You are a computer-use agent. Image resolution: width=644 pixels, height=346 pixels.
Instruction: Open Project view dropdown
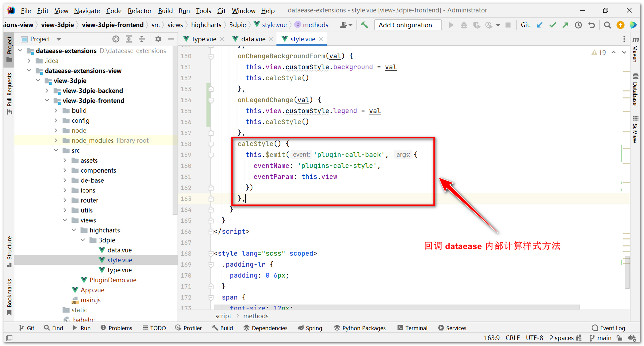tap(59, 39)
